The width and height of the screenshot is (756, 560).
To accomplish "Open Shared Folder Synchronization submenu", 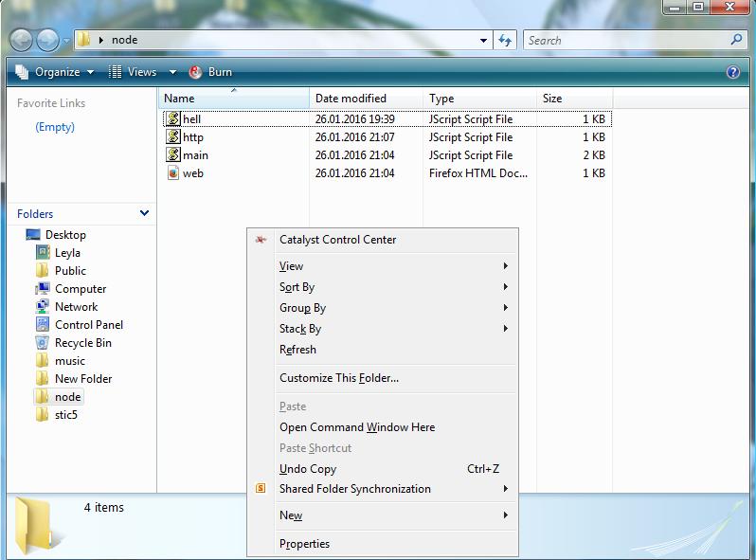I will click(383, 489).
